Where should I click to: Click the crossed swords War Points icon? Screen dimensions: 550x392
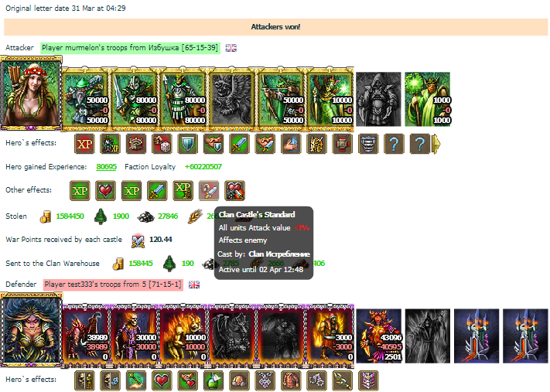click(138, 240)
